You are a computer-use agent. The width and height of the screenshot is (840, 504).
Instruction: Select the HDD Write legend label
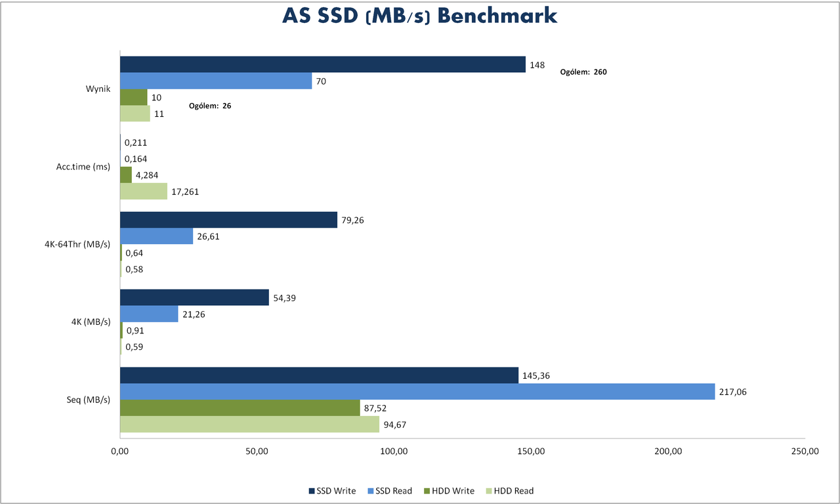pyautogui.click(x=453, y=491)
